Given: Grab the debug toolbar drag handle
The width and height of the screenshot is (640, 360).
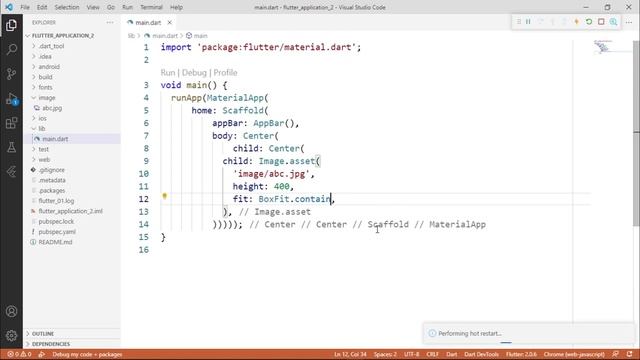Looking at the screenshot, I should tap(519, 22).
